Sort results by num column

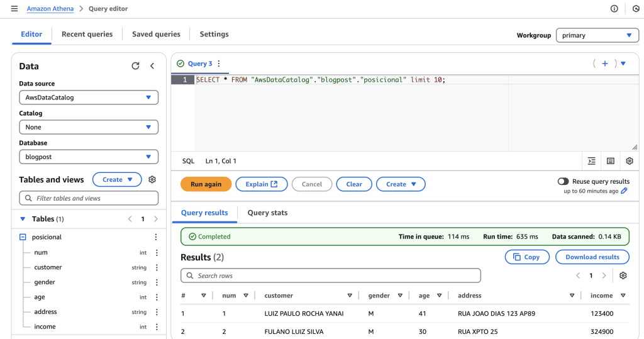point(246,296)
